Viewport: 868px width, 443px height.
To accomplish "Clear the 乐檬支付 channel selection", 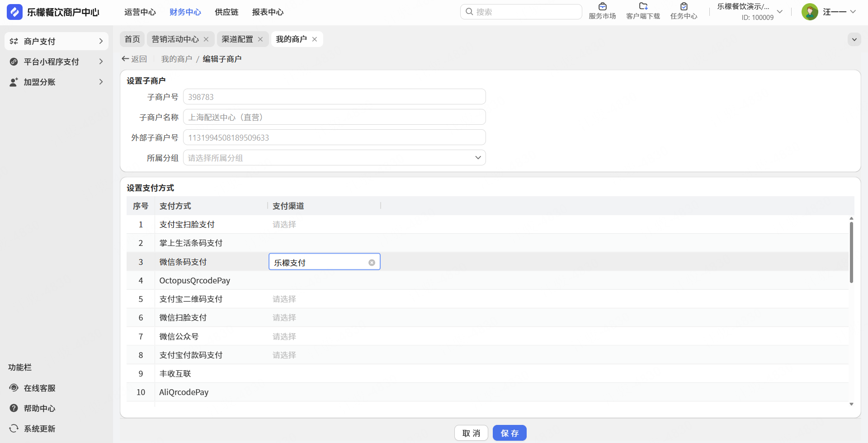I will tap(372, 263).
